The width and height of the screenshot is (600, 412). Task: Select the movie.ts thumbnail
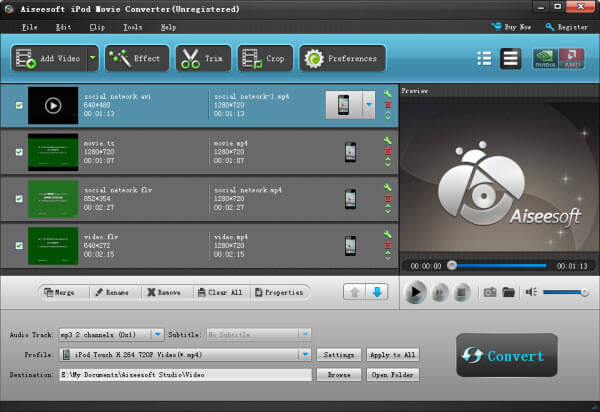coord(53,152)
